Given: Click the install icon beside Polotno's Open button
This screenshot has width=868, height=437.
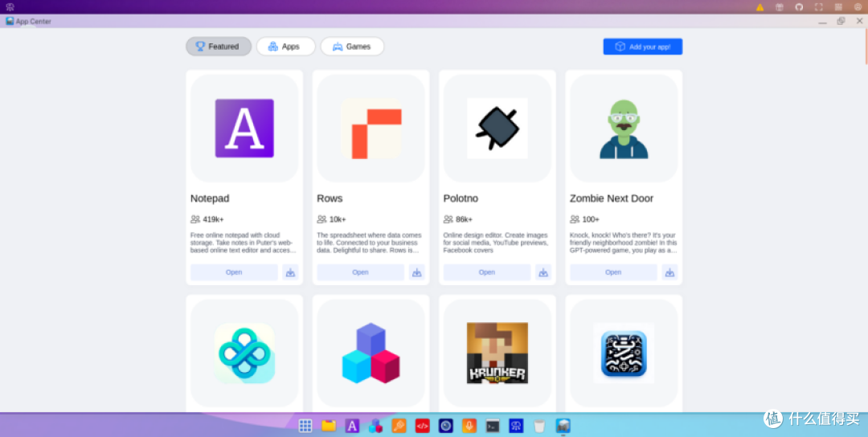Looking at the screenshot, I should pyautogui.click(x=543, y=272).
